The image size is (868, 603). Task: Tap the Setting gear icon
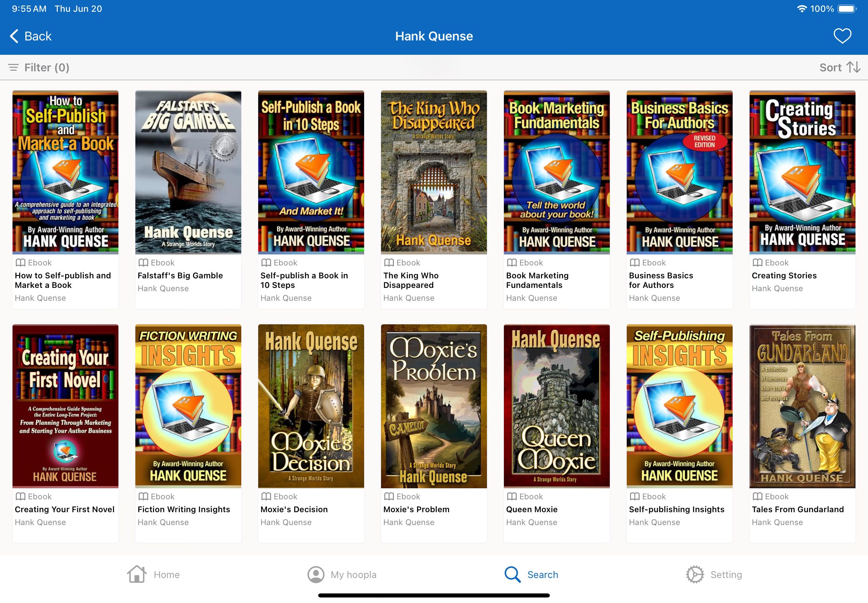pyautogui.click(x=695, y=575)
